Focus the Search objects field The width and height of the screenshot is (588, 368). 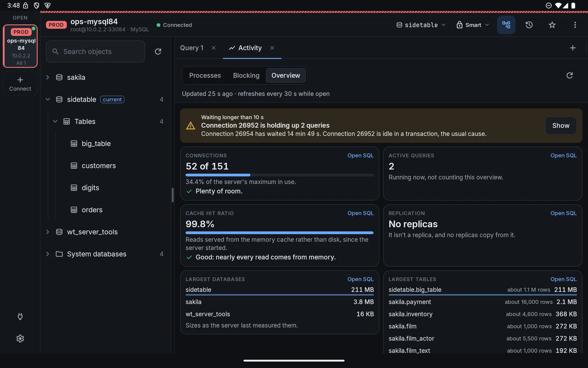(x=96, y=52)
